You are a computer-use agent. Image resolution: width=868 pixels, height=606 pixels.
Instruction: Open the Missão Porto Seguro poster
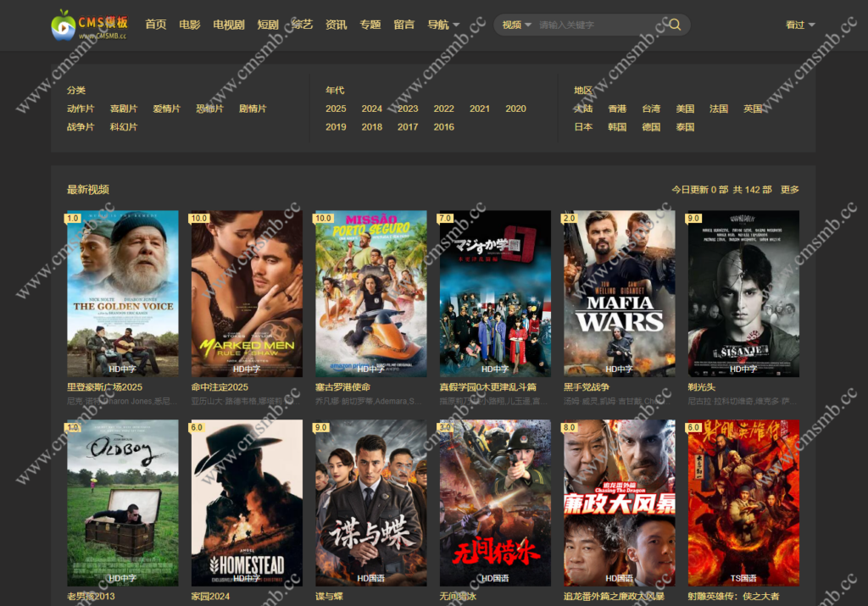pos(371,294)
